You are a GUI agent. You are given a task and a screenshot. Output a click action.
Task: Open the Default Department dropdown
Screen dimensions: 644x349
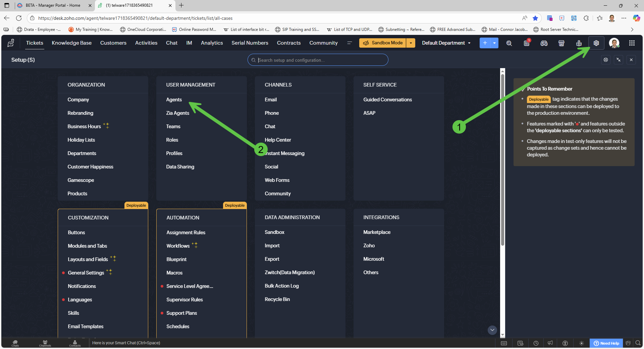tap(446, 43)
